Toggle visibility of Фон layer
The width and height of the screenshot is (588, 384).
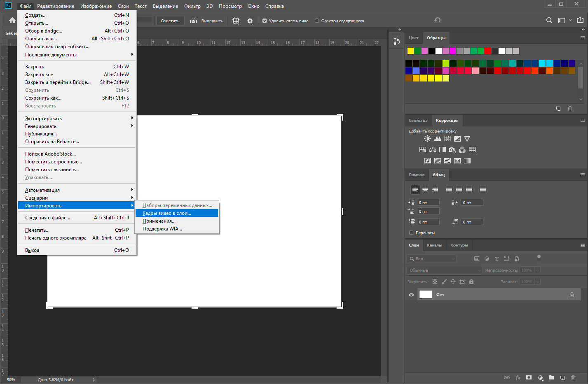click(411, 295)
